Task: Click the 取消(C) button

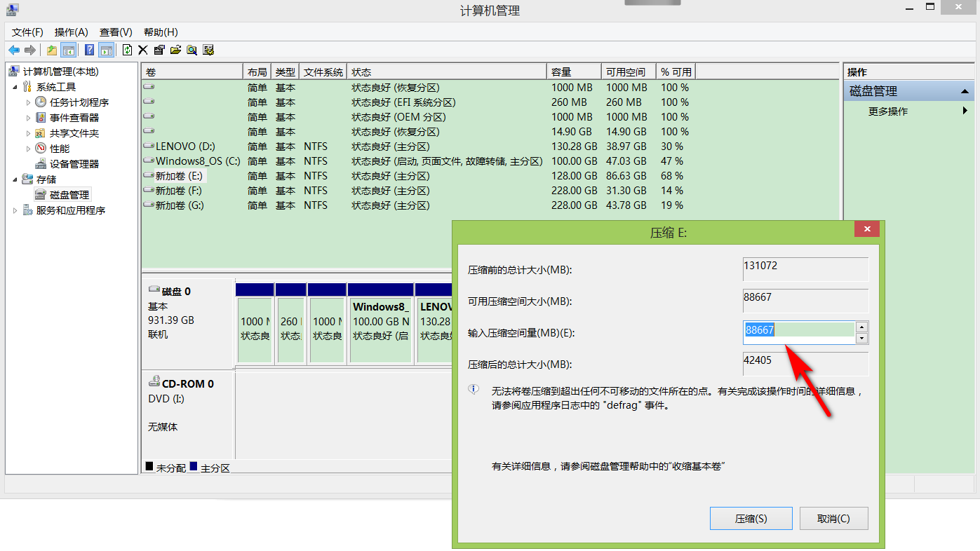Action: tap(834, 519)
